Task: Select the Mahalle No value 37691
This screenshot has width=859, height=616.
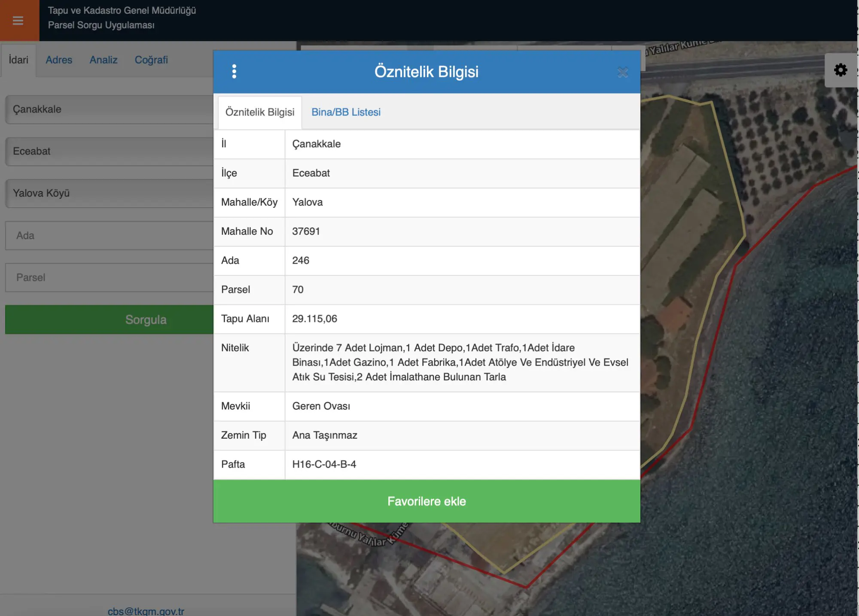Action: [x=306, y=231]
